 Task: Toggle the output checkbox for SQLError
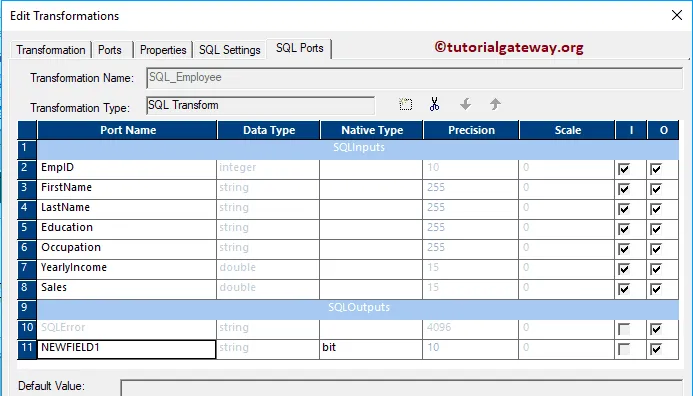click(x=656, y=329)
